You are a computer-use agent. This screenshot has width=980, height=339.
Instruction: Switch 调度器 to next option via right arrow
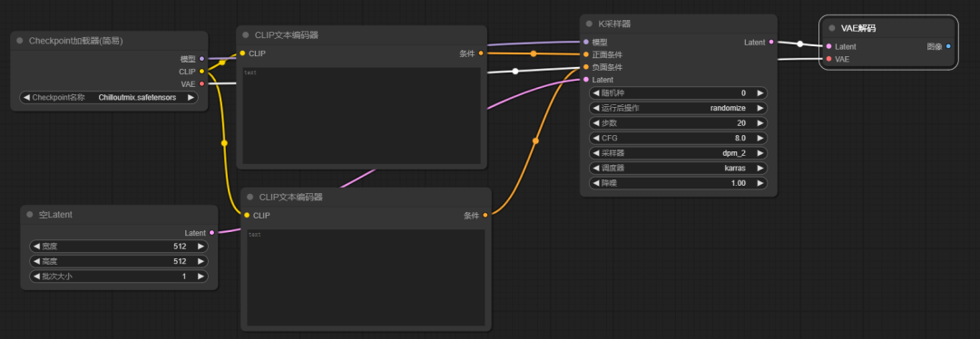(x=760, y=168)
